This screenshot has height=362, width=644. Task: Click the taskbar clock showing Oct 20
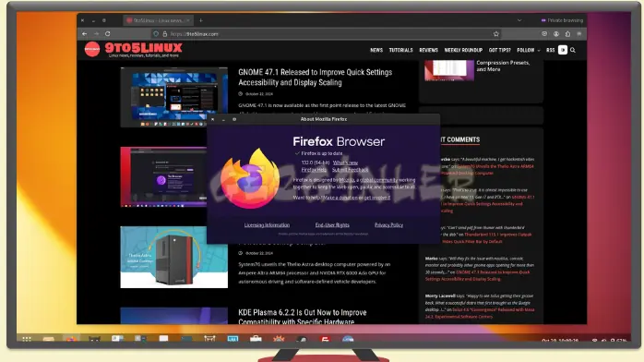click(x=560, y=341)
